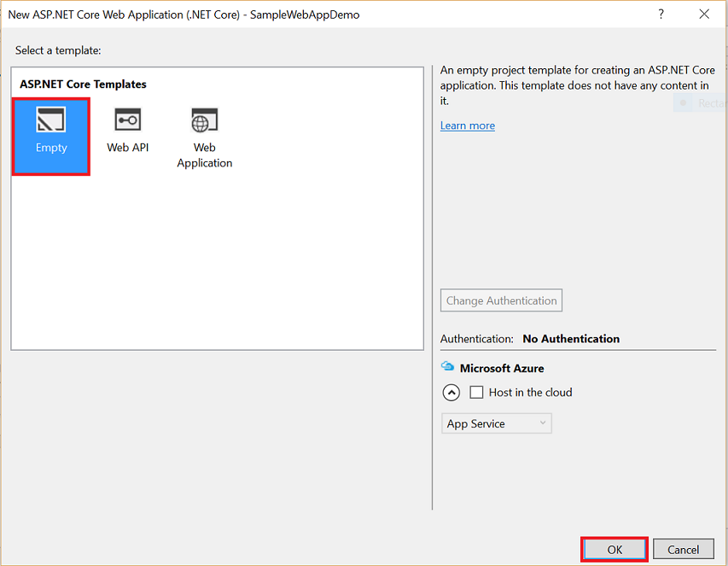Click the No Authentication text
Image resolution: width=728 pixels, height=566 pixels.
point(571,339)
